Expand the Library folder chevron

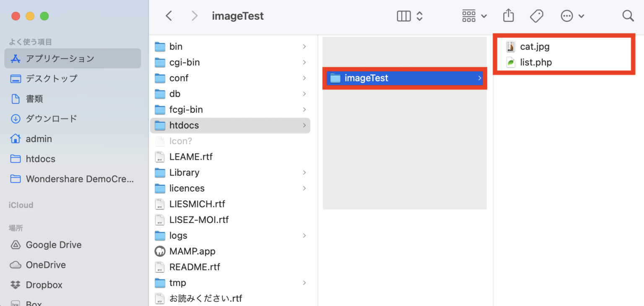coord(304,172)
